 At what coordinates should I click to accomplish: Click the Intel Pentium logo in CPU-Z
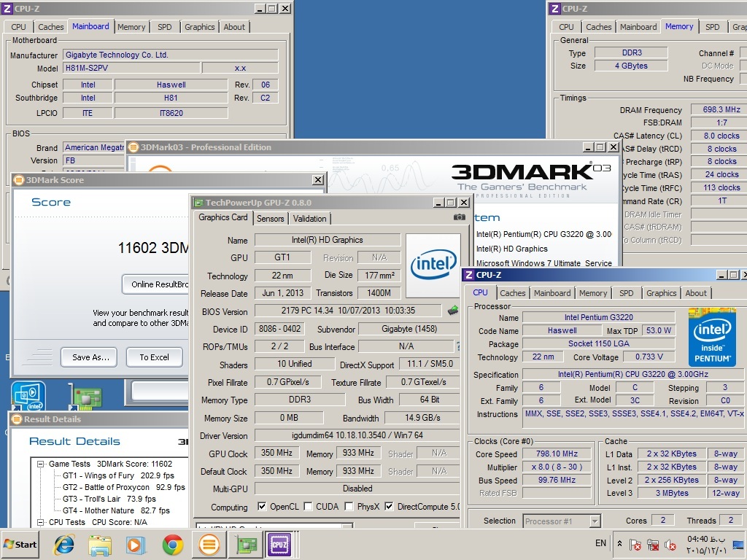point(712,337)
